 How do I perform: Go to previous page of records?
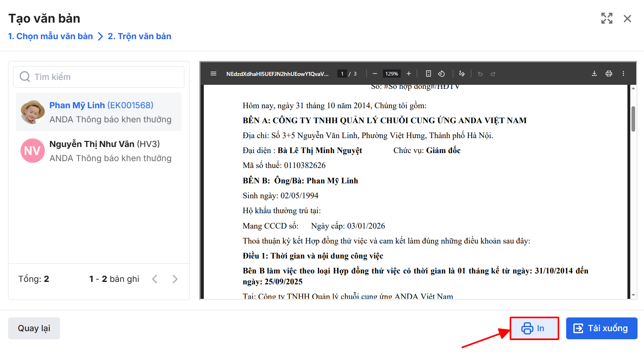click(155, 279)
